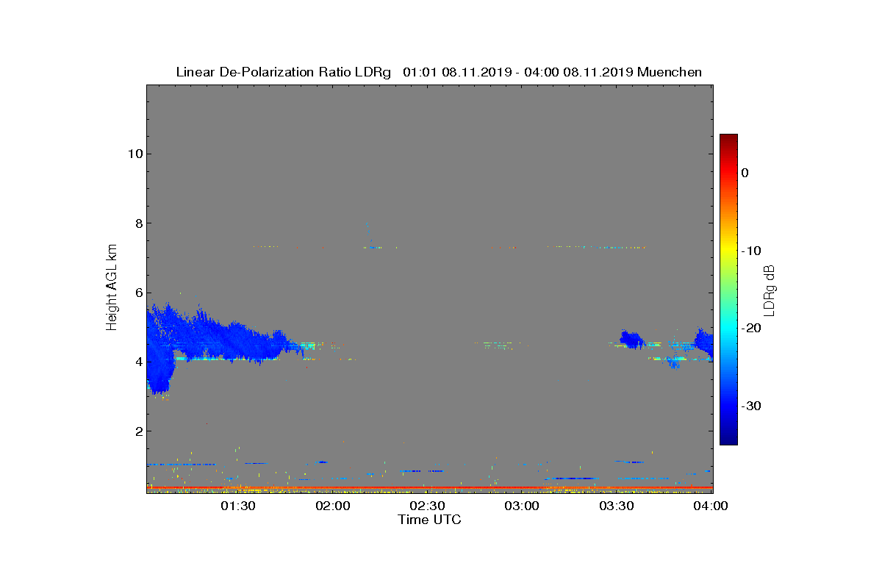The height and width of the screenshot is (588, 882).
Task: Click the height tick label '10'
Action: [134, 154]
